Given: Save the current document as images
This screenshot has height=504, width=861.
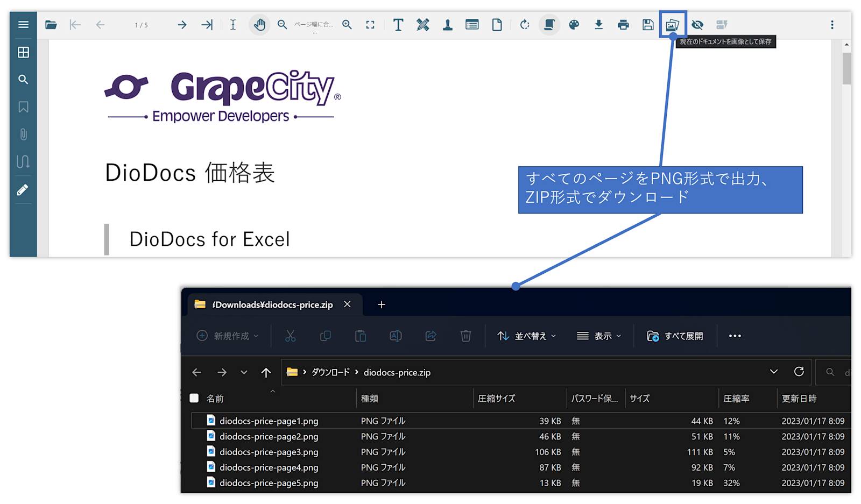Looking at the screenshot, I should click(673, 25).
